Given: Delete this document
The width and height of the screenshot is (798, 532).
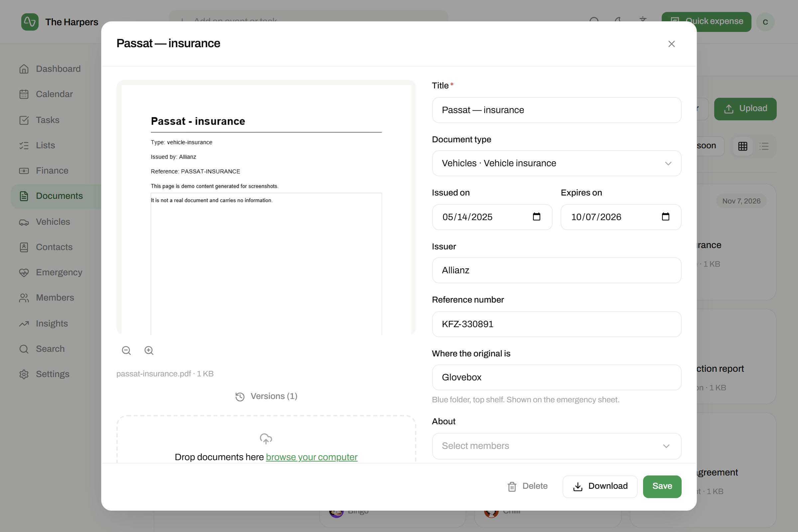Looking at the screenshot, I should tap(528, 486).
